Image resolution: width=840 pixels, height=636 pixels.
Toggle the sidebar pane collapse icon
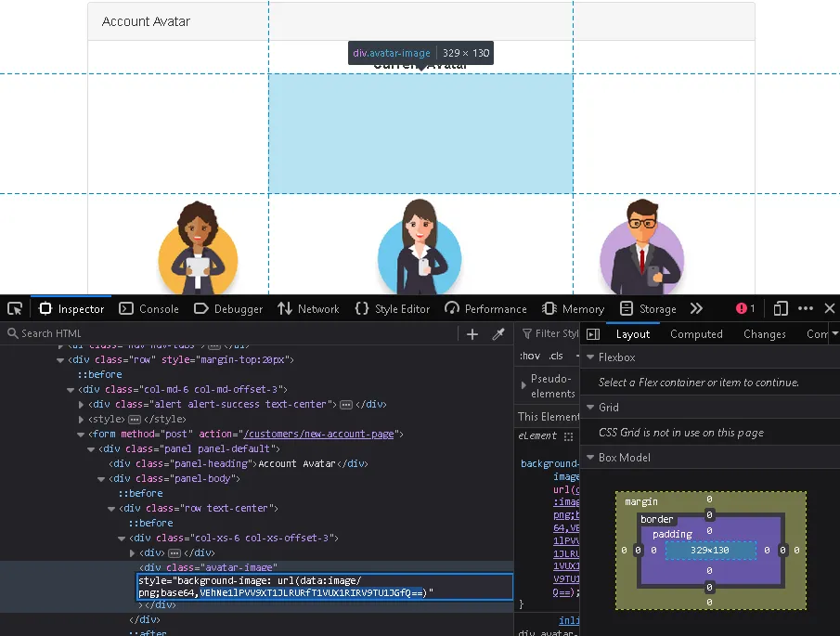(593, 334)
